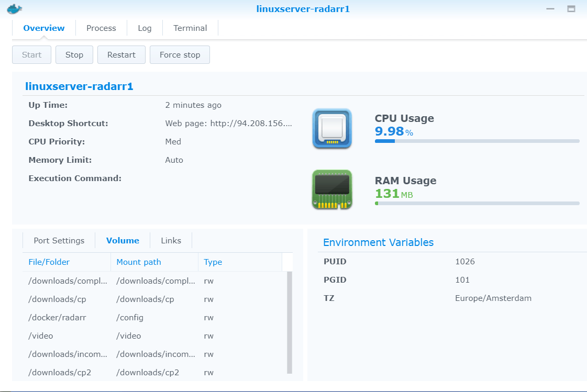This screenshot has width=587, height=392.
Task: Restart the container
Action: [x=121, y=55]
